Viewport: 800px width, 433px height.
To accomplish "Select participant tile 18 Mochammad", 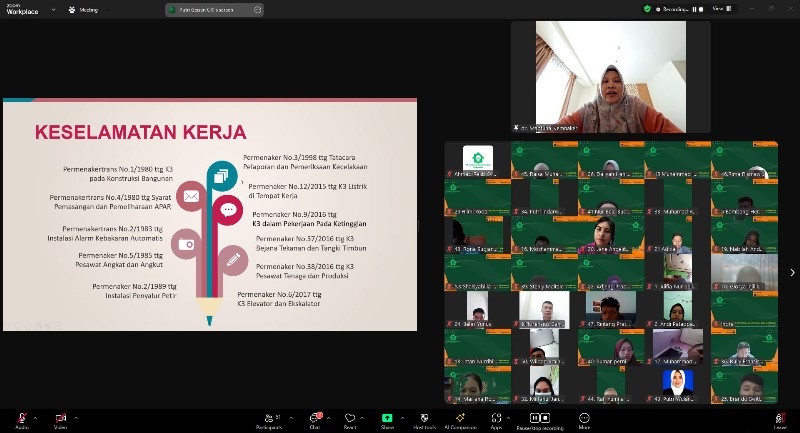I will pos(544,235).
